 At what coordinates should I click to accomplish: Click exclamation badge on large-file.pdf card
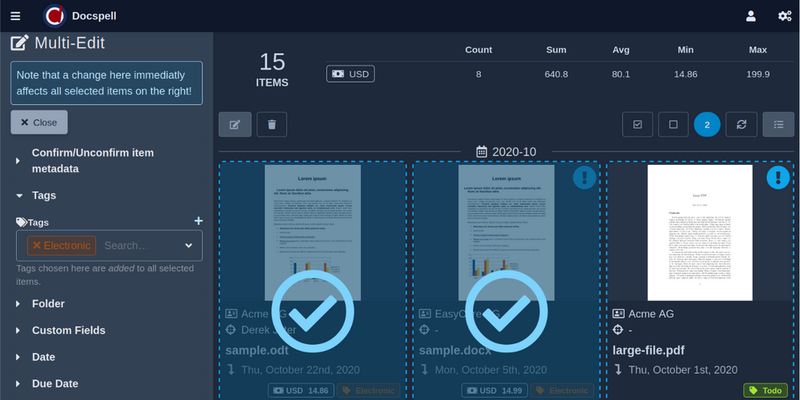(x=778, y=178)
